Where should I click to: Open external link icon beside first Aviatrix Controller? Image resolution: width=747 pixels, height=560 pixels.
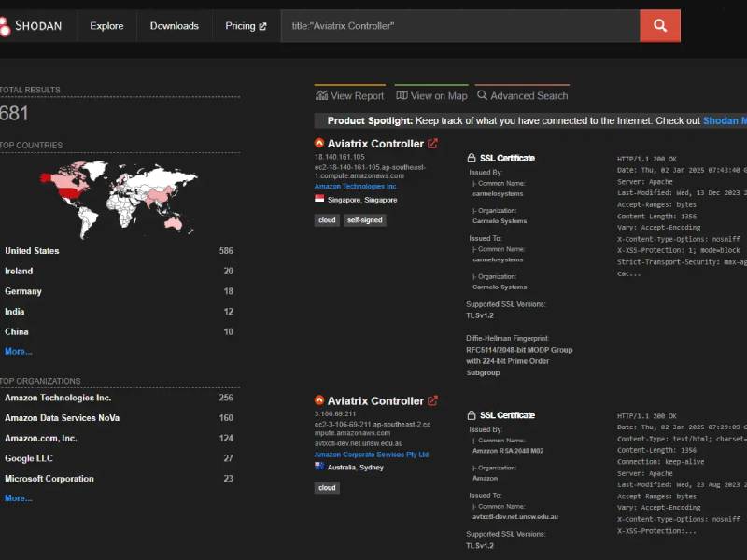click(432, 144)
